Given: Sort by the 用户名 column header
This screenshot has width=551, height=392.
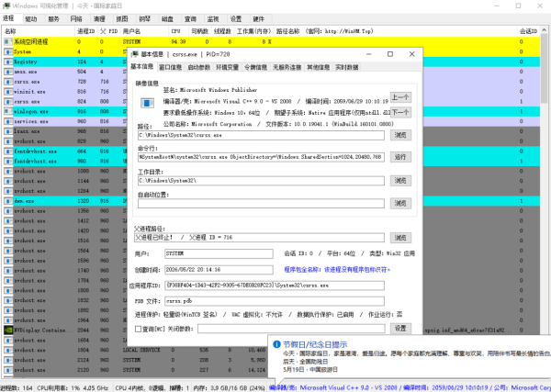Looking at the screenshot, I should pos(144,31).
